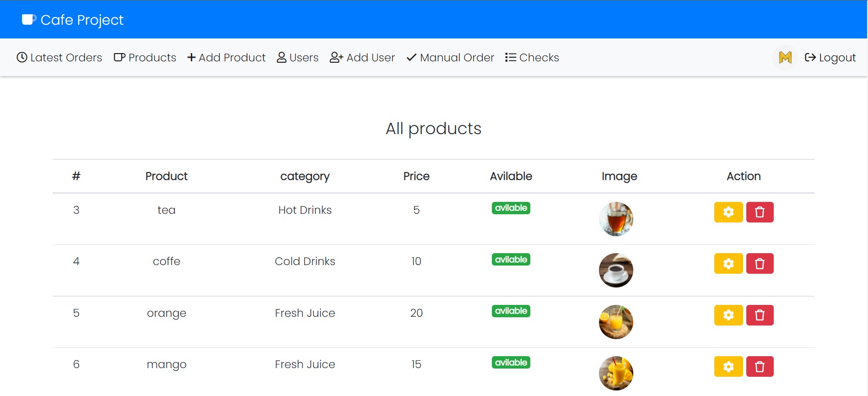Go to the Products menu item
This screenshot has height=396, width=868.
point(145,58)
